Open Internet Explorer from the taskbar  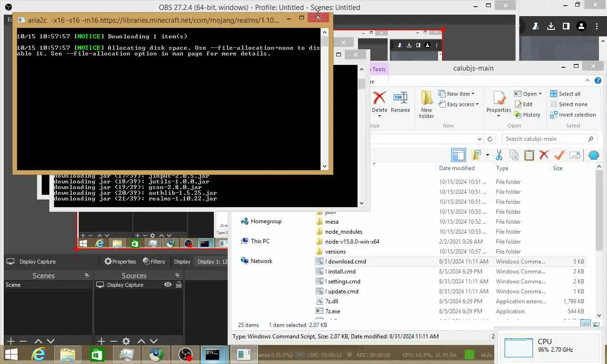38,354
